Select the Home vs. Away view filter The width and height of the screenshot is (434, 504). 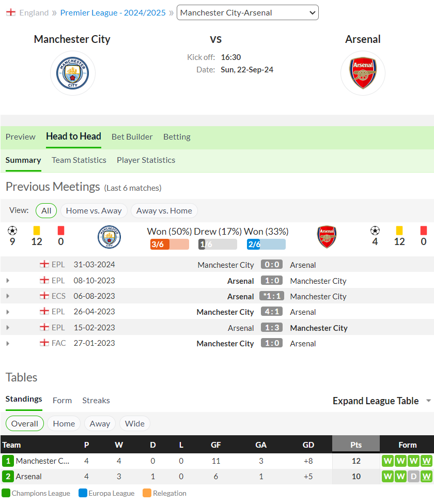94,211
